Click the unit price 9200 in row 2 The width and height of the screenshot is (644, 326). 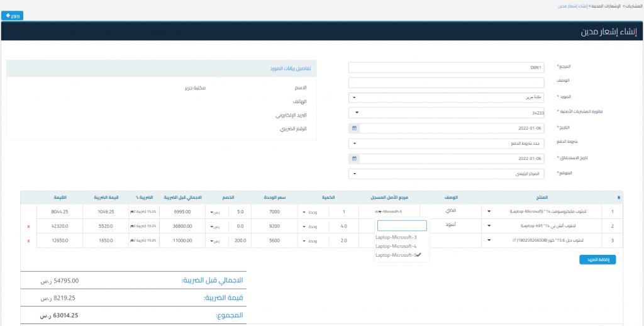pos(274,226)
